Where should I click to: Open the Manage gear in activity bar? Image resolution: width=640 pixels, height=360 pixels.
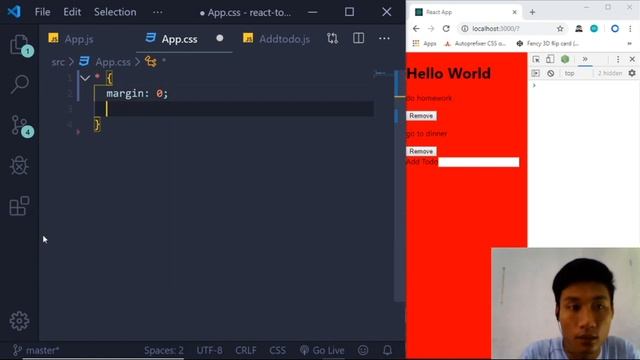pyautogui.click(x=19, y=321)
